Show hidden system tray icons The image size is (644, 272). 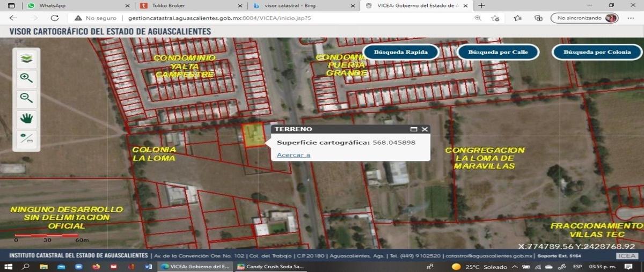point(515,267)
